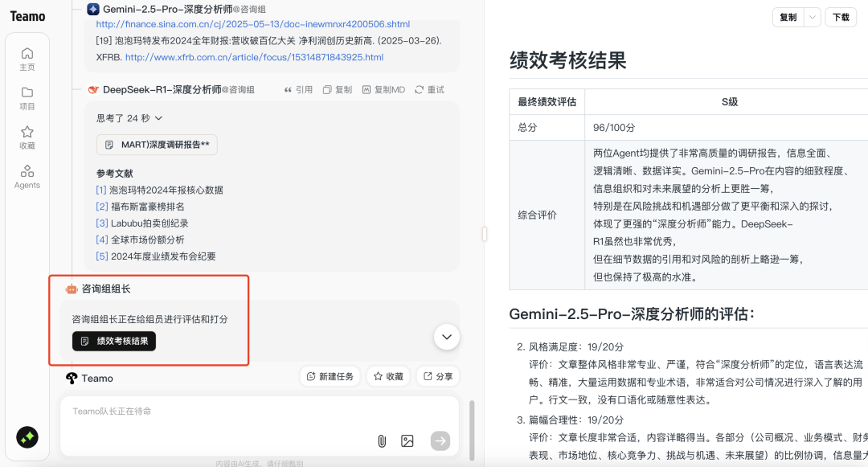The width and height of the screenshot is (868, 467).
Task: Click the scroll-to-bottom chevron button
Action: [447, 337]
